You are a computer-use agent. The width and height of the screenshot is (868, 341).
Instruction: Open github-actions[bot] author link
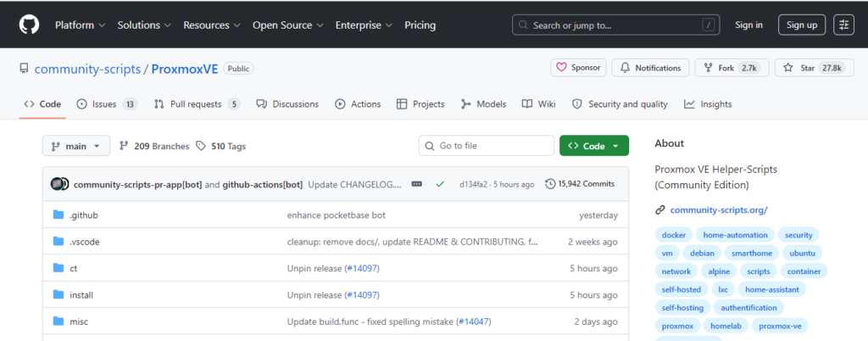pos(263,184)
